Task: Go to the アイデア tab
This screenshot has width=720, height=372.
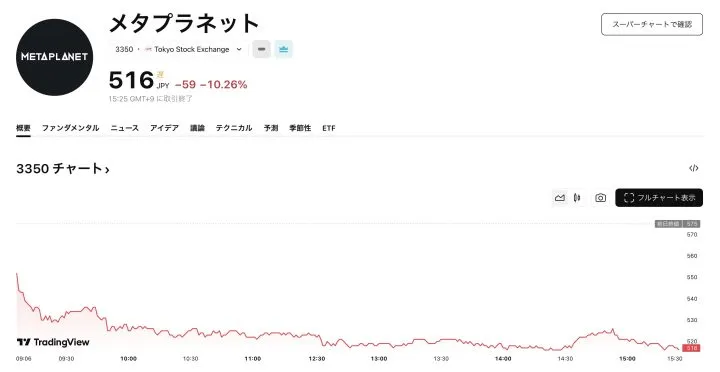Action: pyautogui.click(x=164, y=128)
